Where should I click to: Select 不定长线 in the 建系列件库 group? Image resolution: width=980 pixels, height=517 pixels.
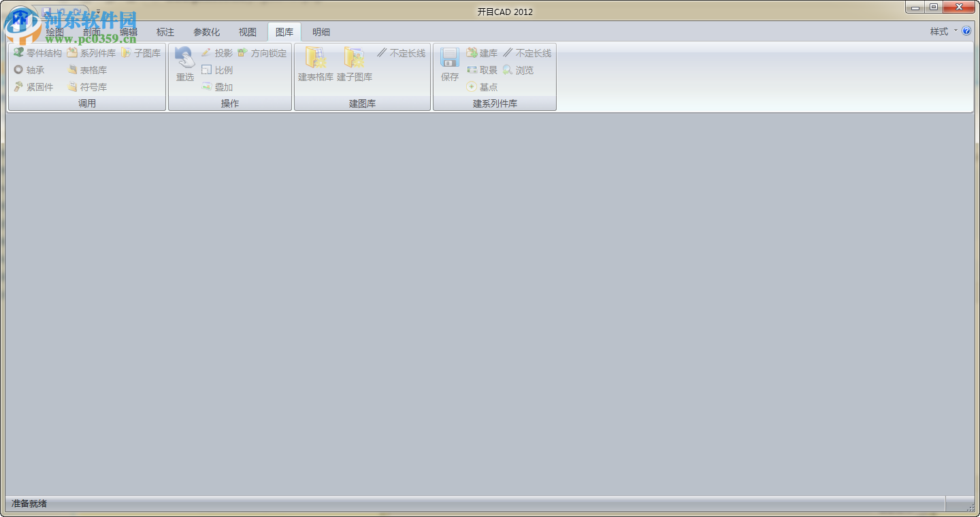(x=527, y=53)
